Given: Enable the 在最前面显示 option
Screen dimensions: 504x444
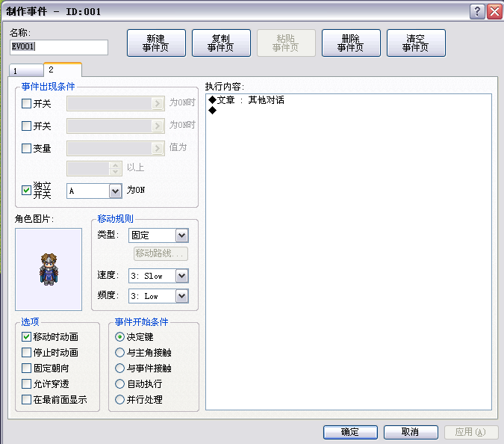Looking at the screenshot, I should coord(26,400).
